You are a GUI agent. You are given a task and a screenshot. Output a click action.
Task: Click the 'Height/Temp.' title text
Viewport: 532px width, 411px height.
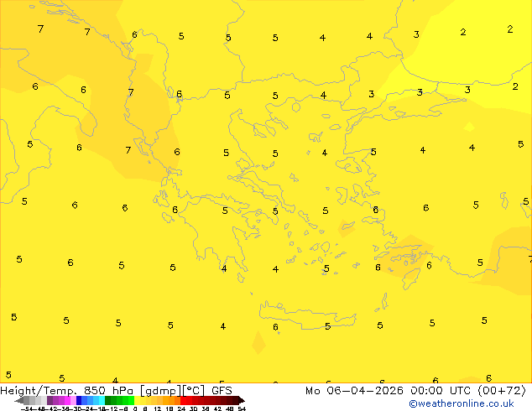click(39, 391)
